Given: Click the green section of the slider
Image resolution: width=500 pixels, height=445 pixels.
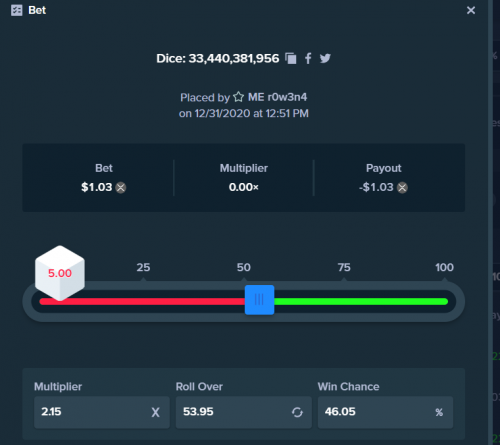Looking at the screenshot, I should point(361,302).
